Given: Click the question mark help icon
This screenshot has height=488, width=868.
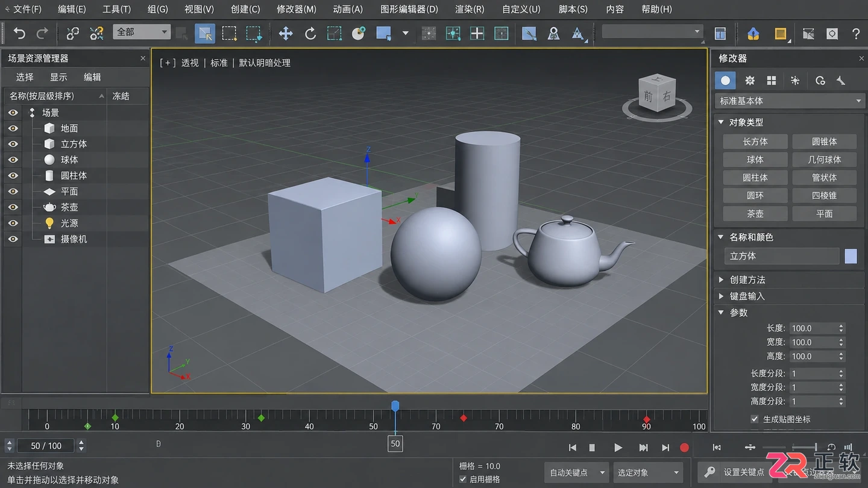Looking at the screenshot, I should point(856,33).
